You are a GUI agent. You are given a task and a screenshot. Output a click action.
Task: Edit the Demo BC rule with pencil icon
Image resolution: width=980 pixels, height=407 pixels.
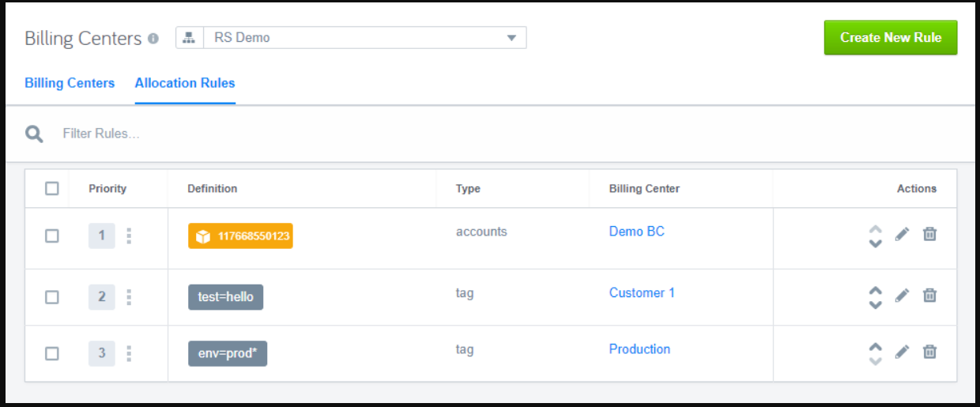pos(902,234)
